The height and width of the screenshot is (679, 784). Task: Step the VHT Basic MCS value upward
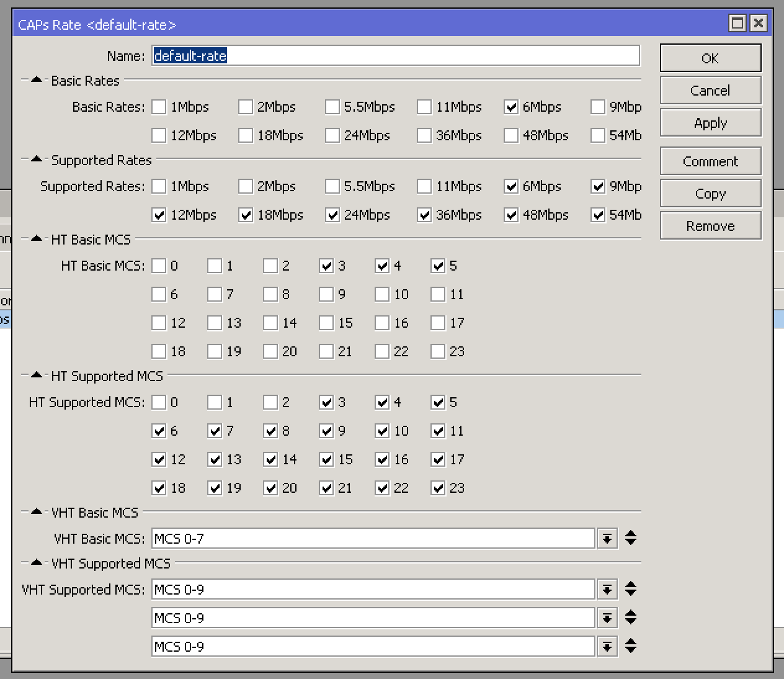coord(631,534)
